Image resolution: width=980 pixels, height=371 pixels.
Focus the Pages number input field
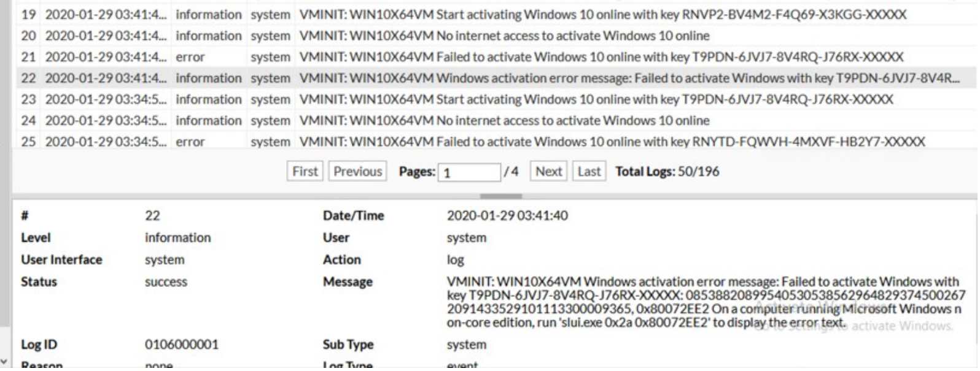[469, 172]
